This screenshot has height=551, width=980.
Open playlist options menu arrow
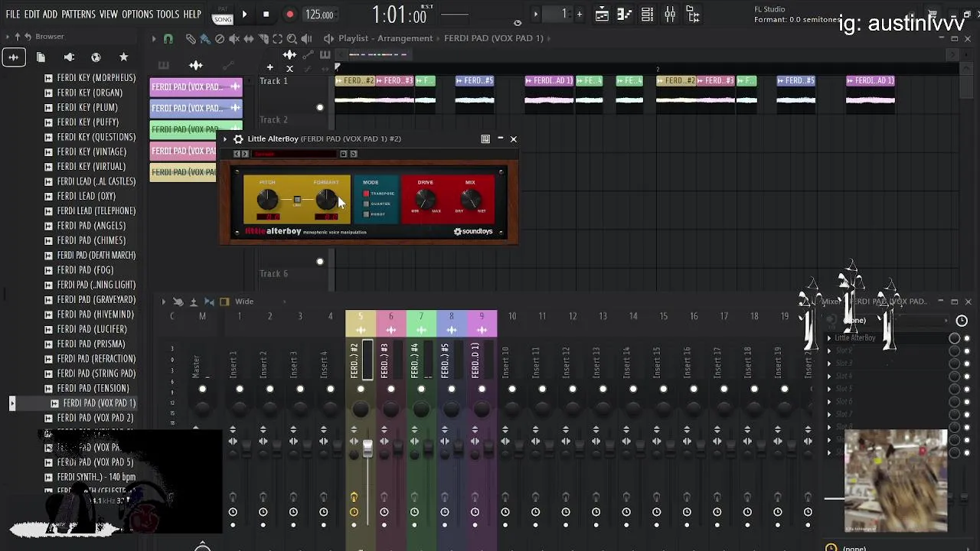(x=153, y=38)
